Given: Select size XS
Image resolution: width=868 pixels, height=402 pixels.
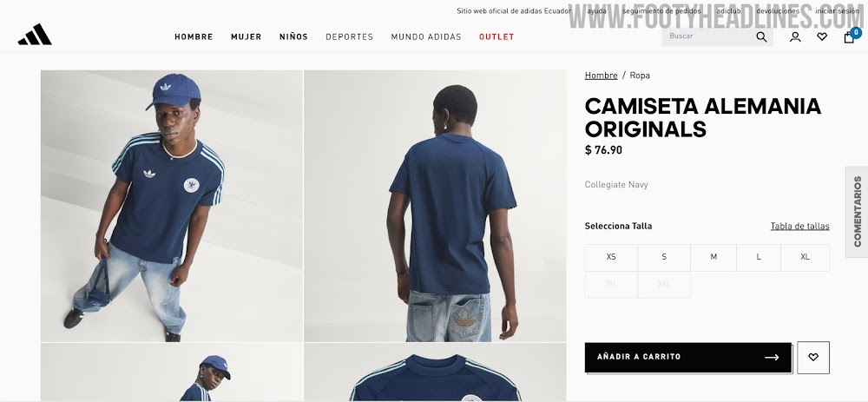Looking at the screenshot, I should point(611,258).
